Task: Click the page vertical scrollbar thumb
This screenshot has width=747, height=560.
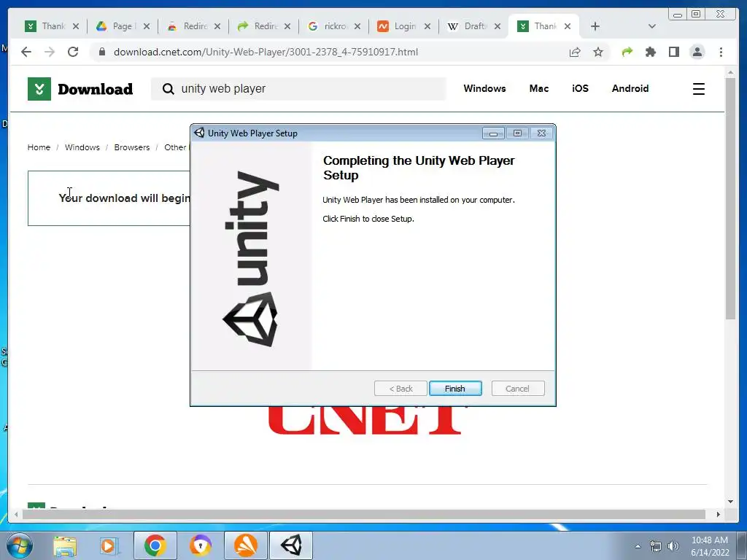Action: click(730, 198)
